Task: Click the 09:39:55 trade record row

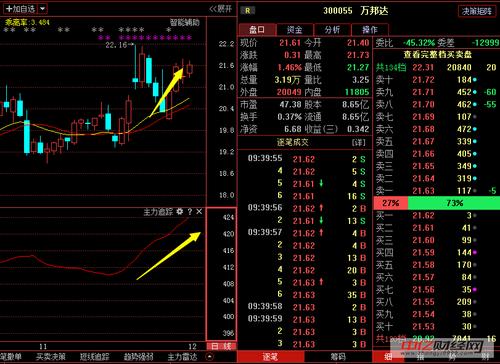Action: coord(306,159)
